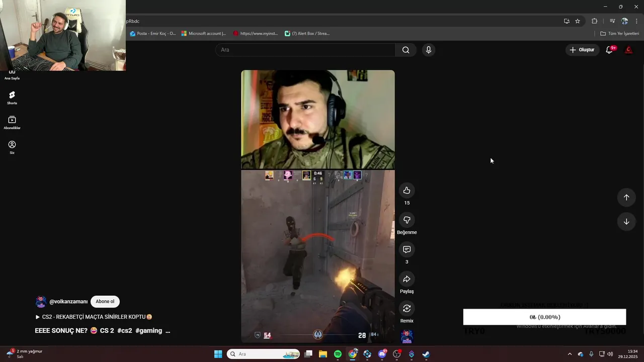Bookmark this page with the star icon

point(578,21)
